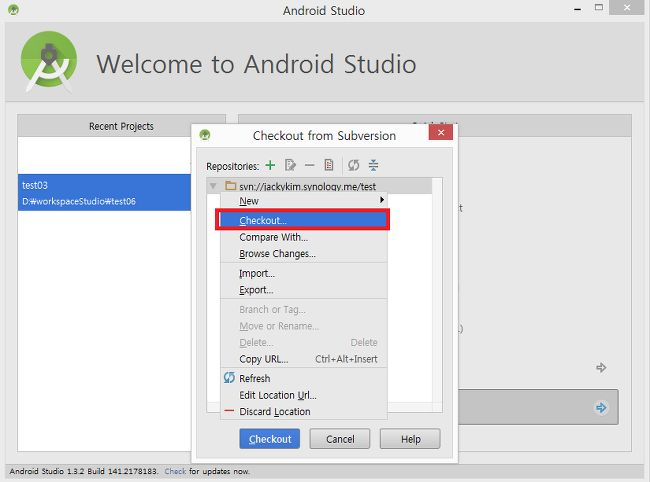The height and width of the screenshot is (482, 650).
Task: Click the Delete... menu entry
Action: click(303, 343)
